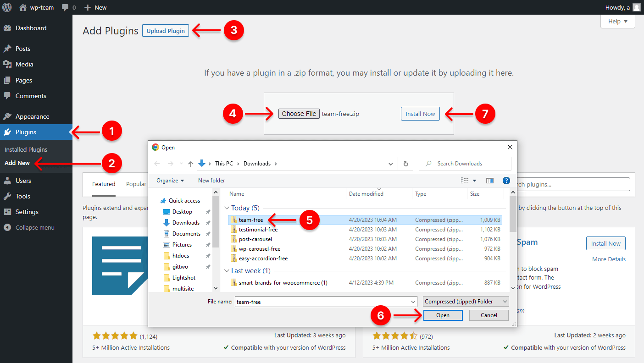The height and width of the screenshot is (363, 644).
Task: Select Documents in navigation pane
Action: [x=186, y=234]
